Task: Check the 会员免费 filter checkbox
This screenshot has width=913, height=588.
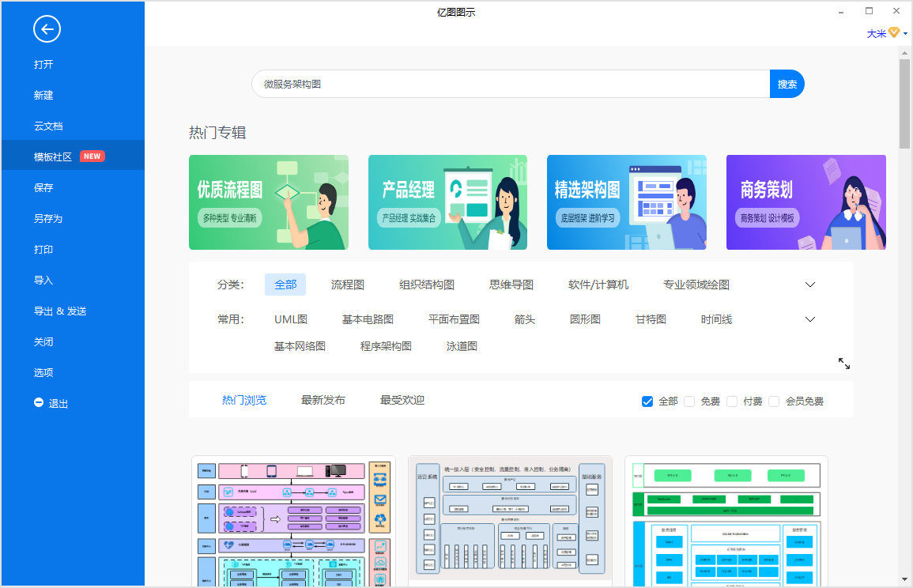Action: (x=774, y=401)
